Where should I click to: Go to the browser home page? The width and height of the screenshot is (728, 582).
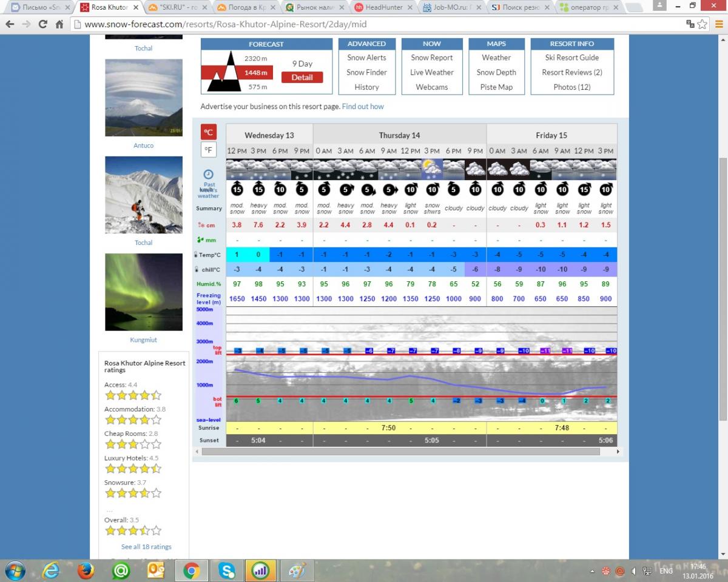pyautogui.click(x=59, y=24)
